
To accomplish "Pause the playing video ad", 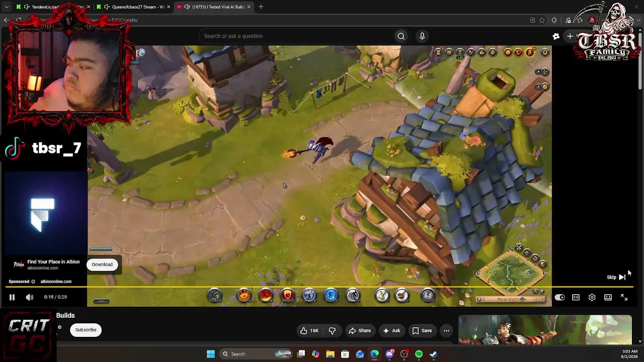I will coord(12,297).
